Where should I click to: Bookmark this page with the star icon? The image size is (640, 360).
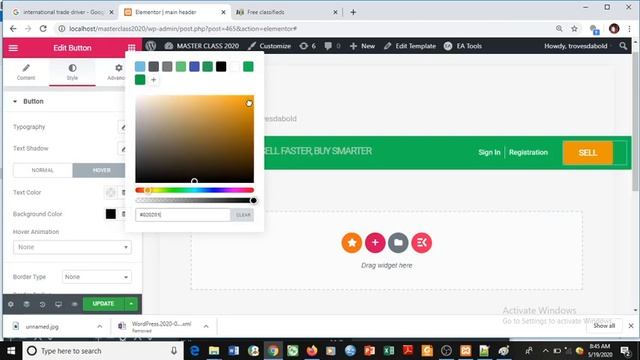(574, 29)
